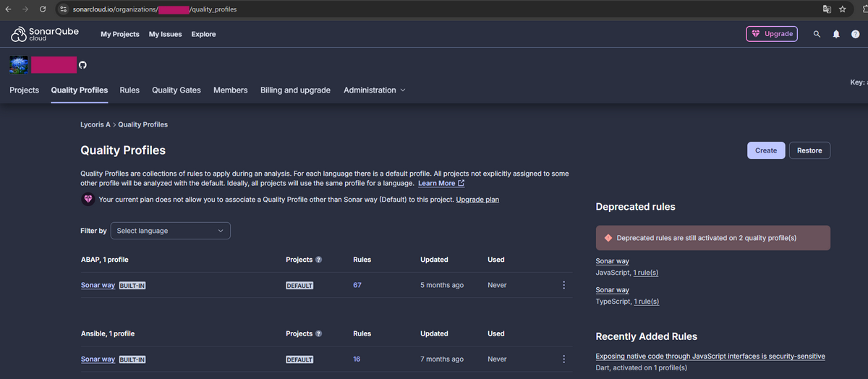Viewport: 868px width, 379px height.
Task: Click the 'ABAP, 1 profile' heading
Action: click(x=105, y=260)
